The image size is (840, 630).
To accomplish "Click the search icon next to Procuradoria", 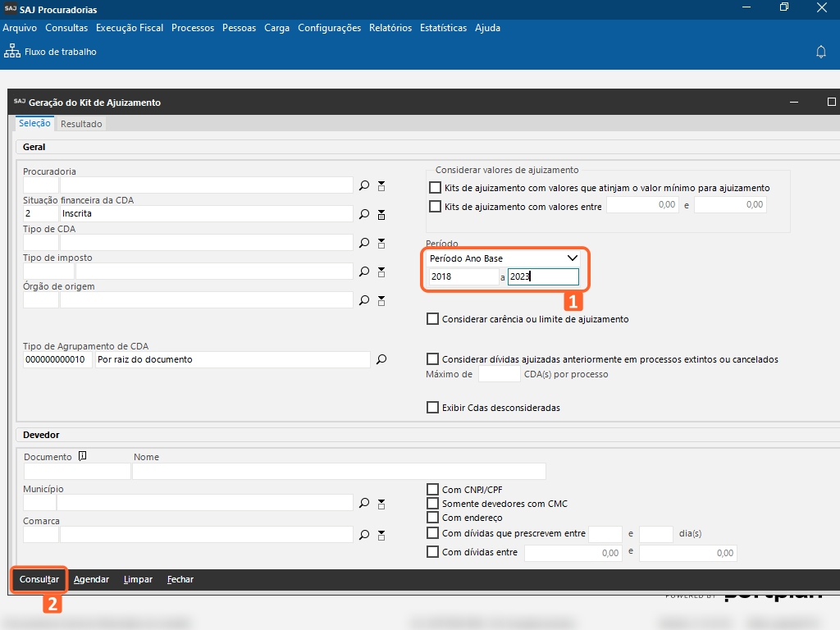I will pyautogui.click(x=364, y=186).
